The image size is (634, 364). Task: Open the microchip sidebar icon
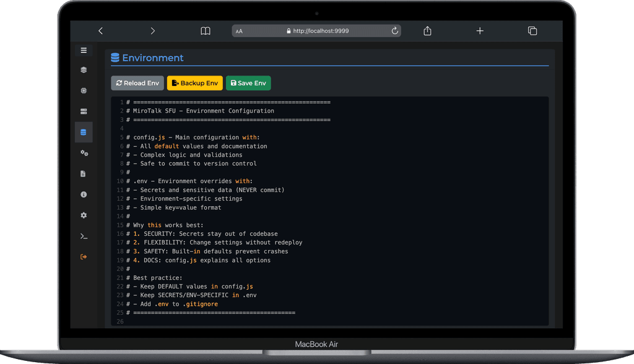pyautogui.click(x=84, y=90)
